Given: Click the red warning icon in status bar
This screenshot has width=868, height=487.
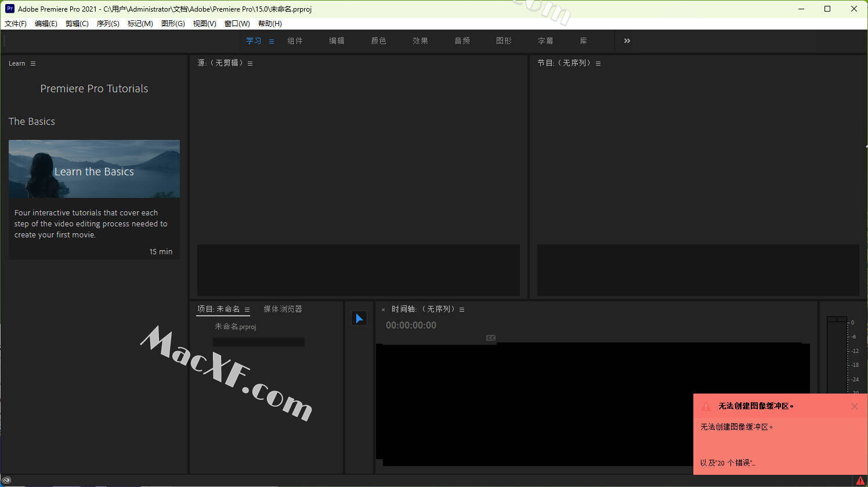Looking at the screenshot, I should pyautogui.click(x=860, y=481).
